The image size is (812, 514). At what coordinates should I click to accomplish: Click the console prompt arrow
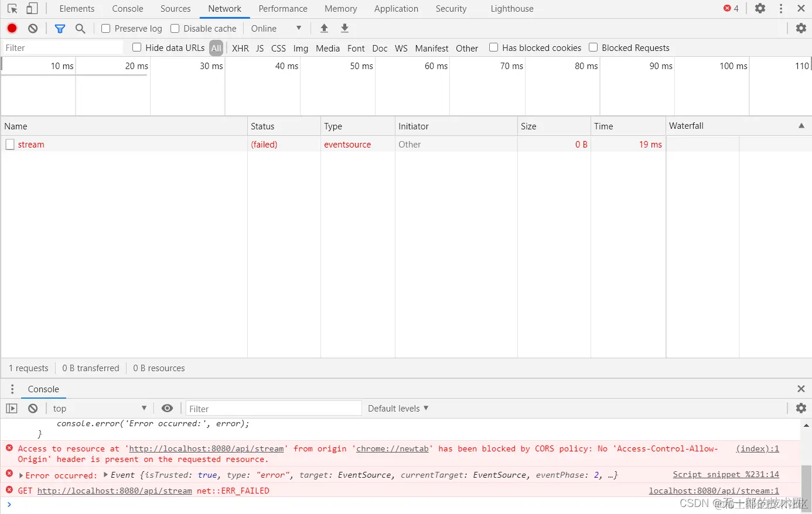[x=9, y=505]
